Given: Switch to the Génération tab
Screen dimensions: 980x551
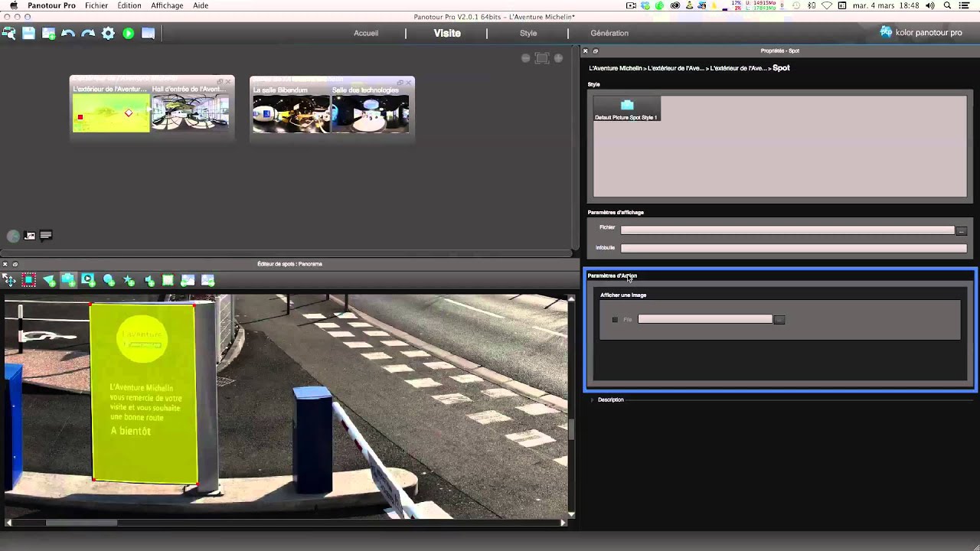Looking at the screenshot, I should (x=609, y=33).
